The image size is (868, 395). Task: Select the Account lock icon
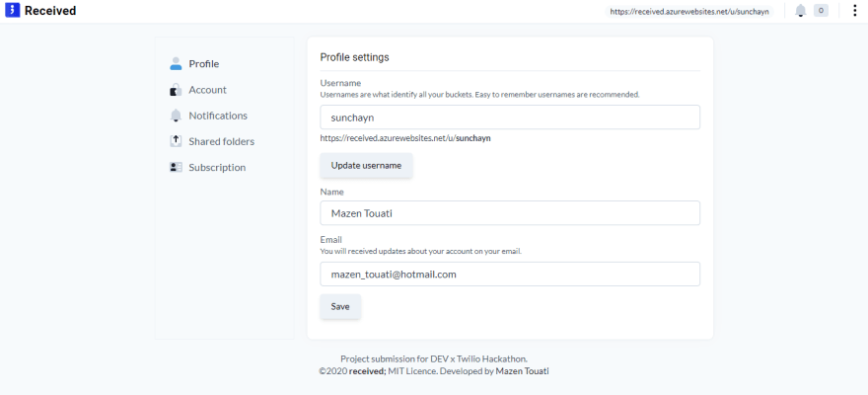tap(176, 90)
